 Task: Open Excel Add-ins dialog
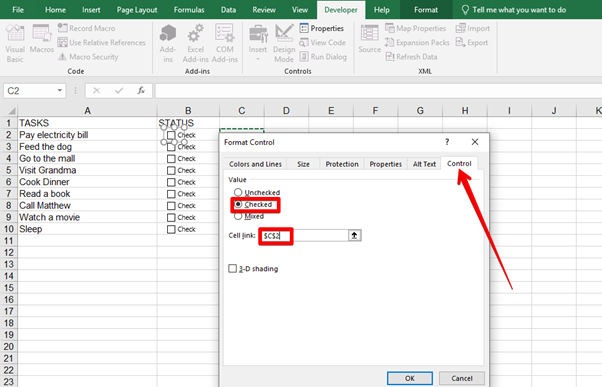click(195, 43)
